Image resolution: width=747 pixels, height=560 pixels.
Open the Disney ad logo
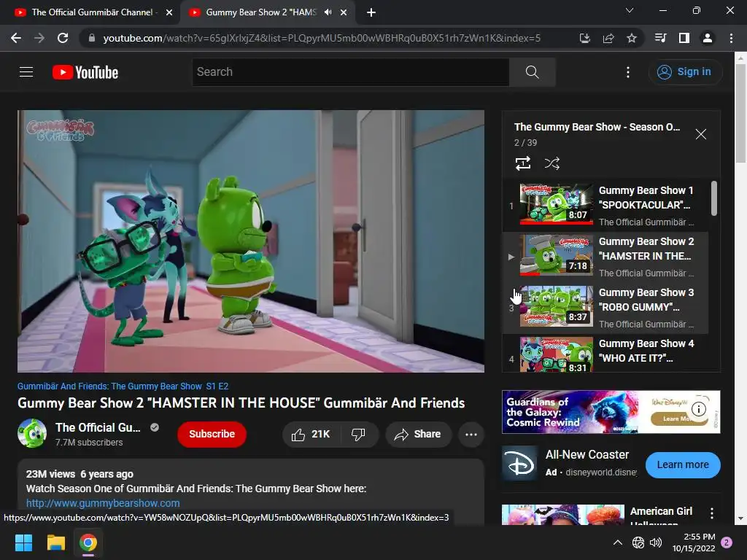[x=519, y=464]
